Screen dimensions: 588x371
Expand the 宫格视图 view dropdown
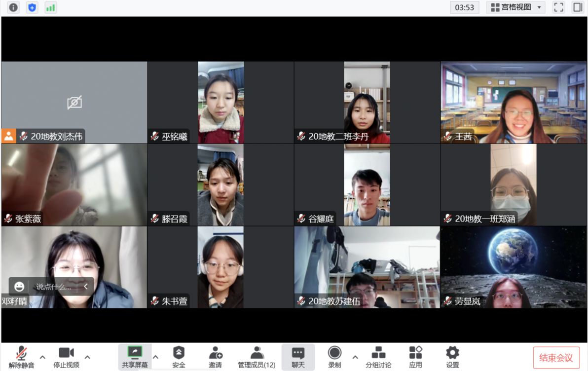click(x=516, y=7)
